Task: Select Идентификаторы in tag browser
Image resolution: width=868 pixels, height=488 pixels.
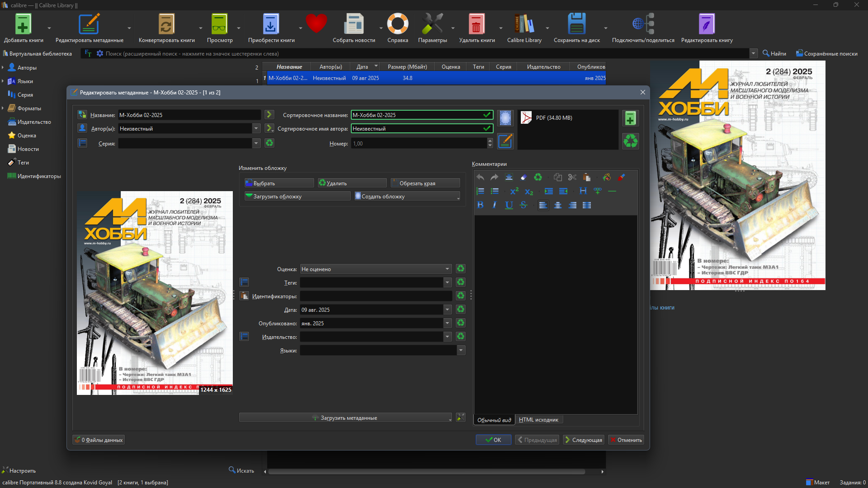Action: [x=39, y=176]
